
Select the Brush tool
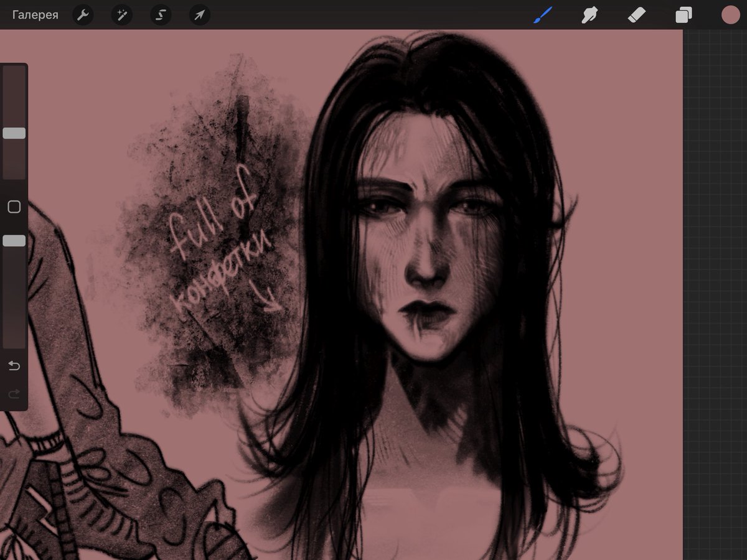(542, 15)
